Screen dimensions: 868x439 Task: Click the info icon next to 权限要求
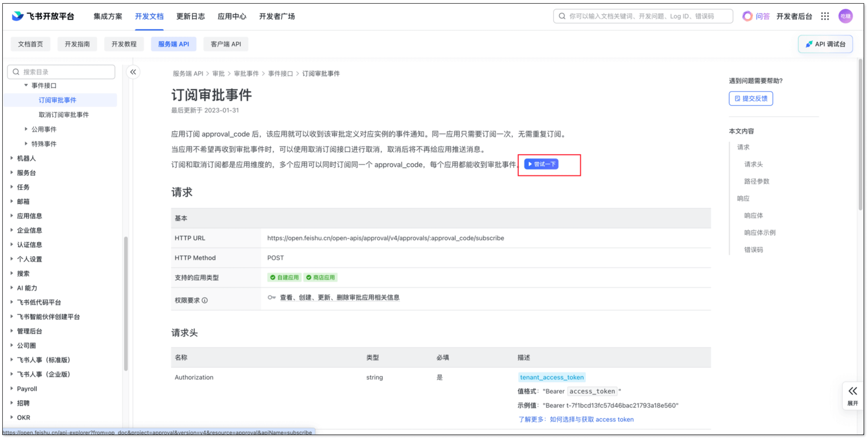click(205, 300)
